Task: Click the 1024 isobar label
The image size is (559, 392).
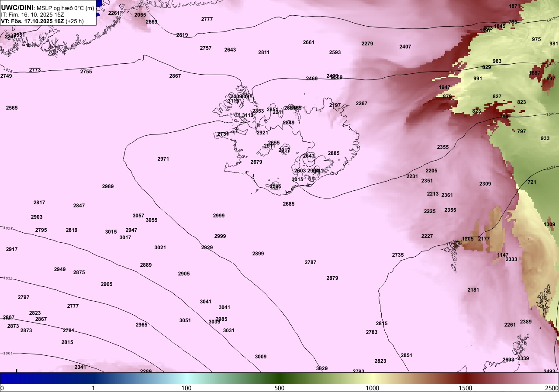Action: tap(551, 168)
